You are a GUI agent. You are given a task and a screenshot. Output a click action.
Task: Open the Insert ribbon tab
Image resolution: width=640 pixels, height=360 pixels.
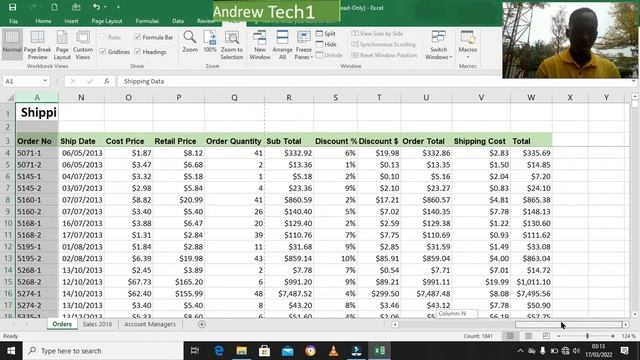pyautogui.click(x=71, y=21)
